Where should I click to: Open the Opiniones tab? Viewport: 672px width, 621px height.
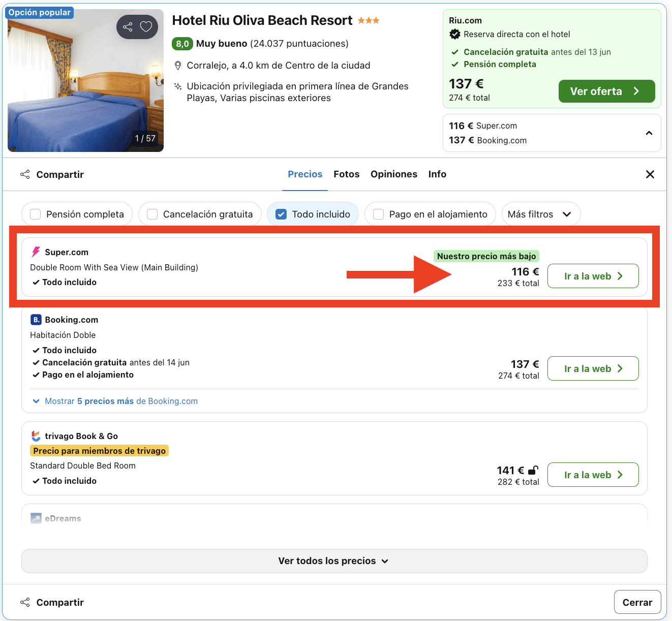(x=393, y=174)
